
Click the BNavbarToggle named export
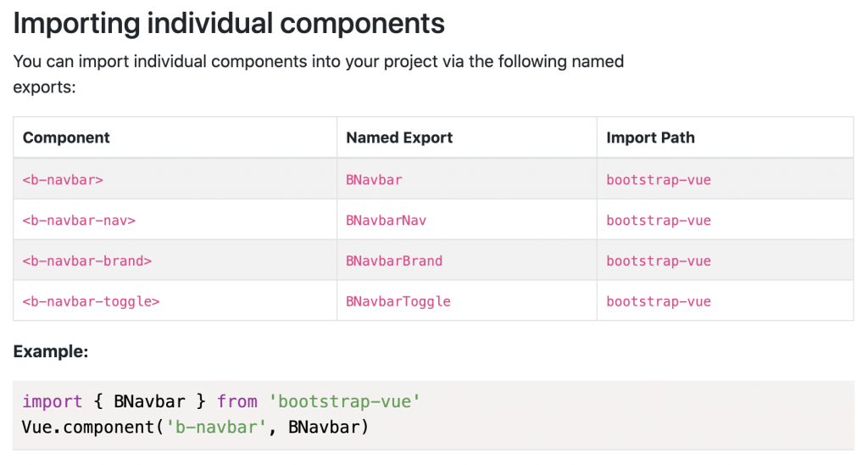click(398, 301)
